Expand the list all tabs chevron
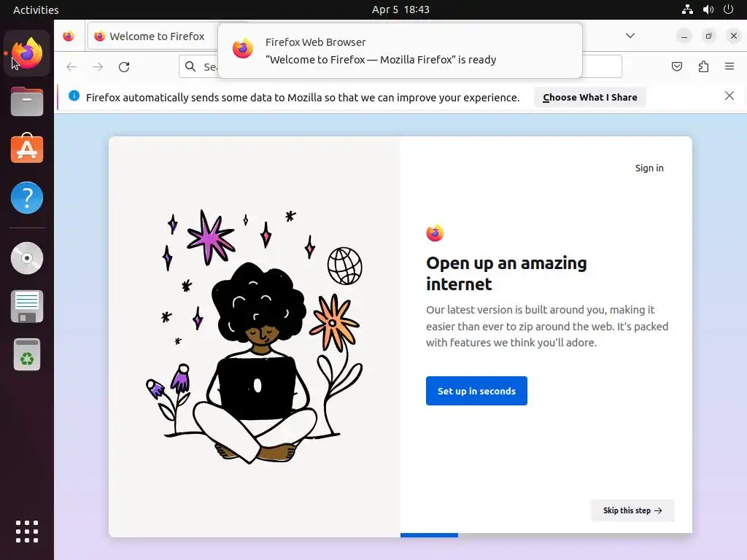Image resolution: width=747 pixels, height=560 pixels. (630, 36)
